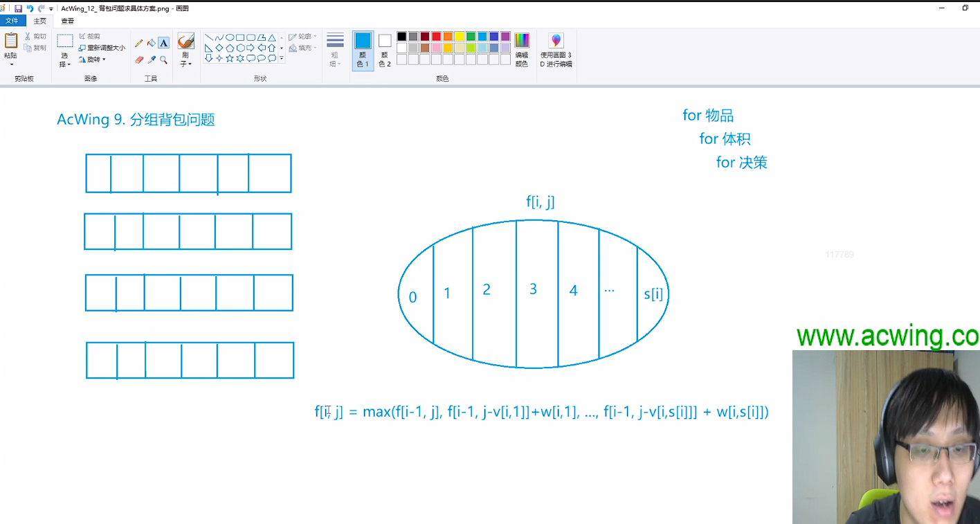The image size is (980, 524).
Task: Choose the Triangle shape
Action: pos(272,37)
